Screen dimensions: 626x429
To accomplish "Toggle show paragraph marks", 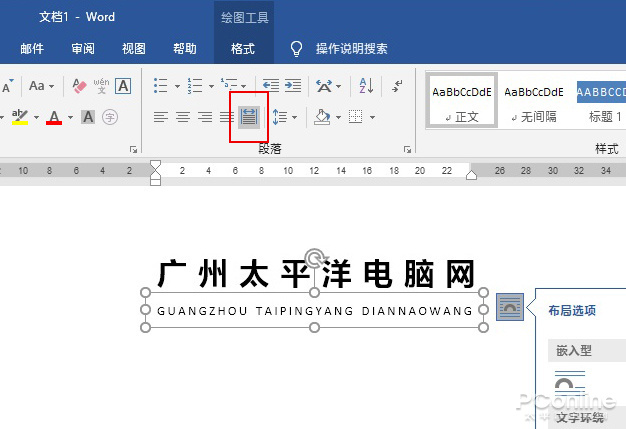I will coord(396,85).
